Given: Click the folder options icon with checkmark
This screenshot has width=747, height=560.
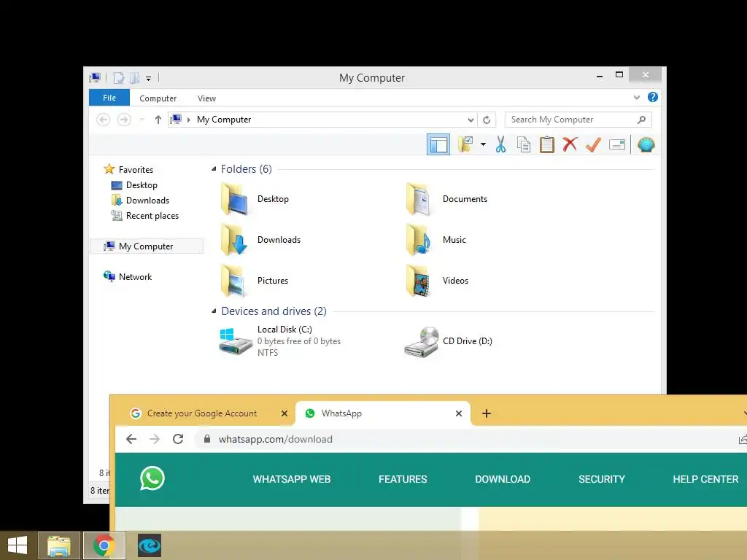Looking at the screenshot, I should (465, 144).
